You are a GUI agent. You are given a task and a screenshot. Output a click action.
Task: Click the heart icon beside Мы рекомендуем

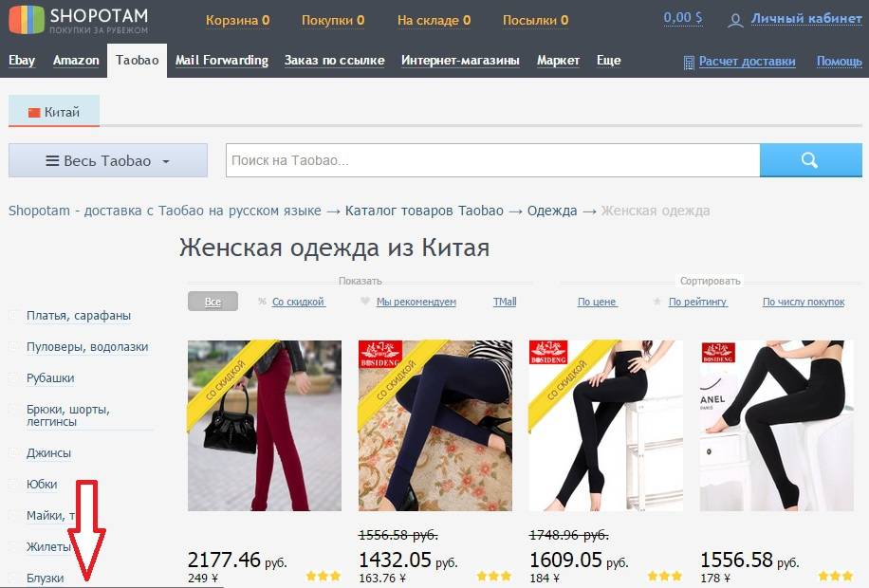tap(364, 302)
